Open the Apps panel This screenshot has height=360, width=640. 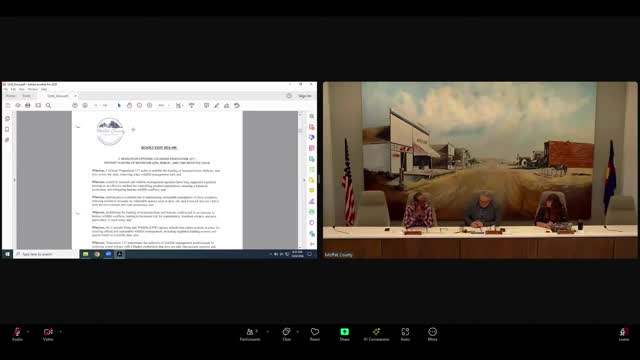point(405,334)
